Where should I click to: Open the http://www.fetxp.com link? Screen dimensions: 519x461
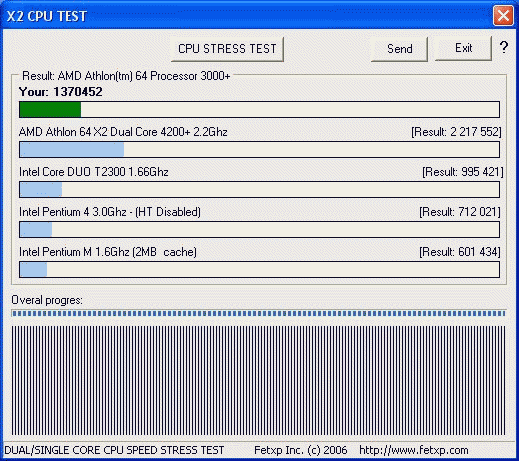pos(414,450)
